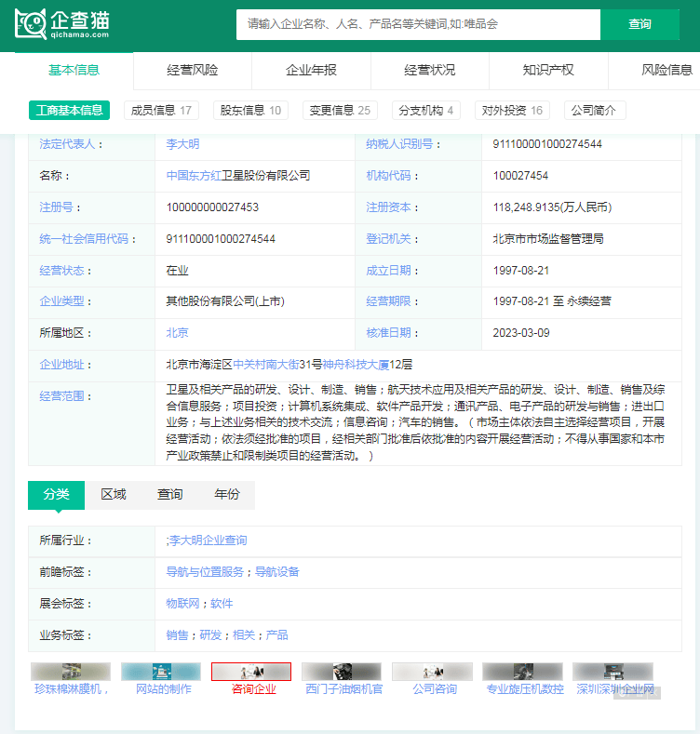Click the 纳税人识别号 label link
The image size is (700, 734).
point(399,144)
